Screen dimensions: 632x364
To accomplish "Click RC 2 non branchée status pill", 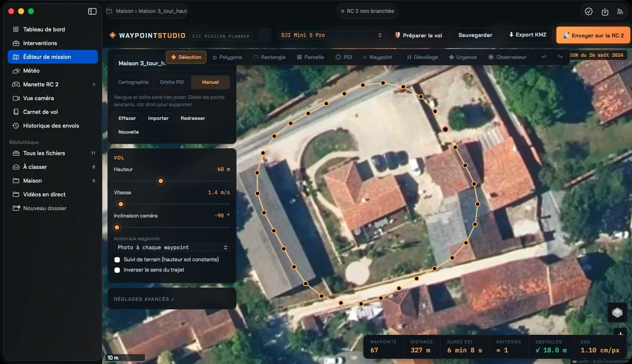I will click(x=368, y=11).
